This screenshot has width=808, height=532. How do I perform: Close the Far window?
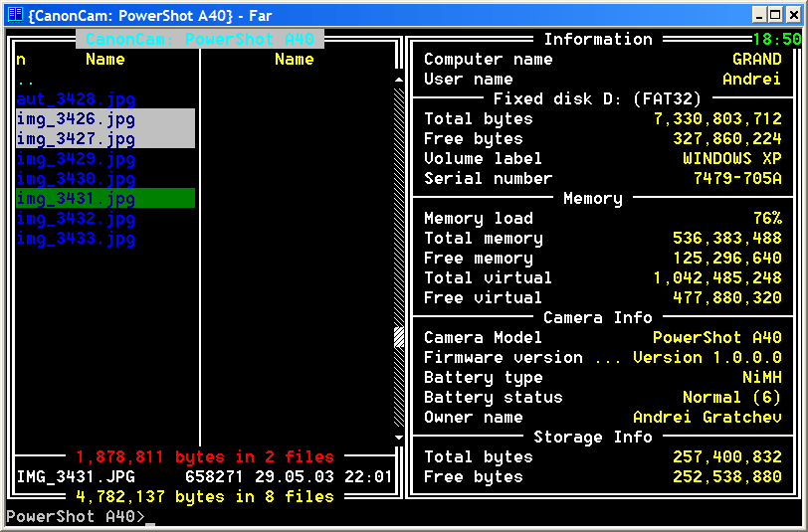coord(794,16)
